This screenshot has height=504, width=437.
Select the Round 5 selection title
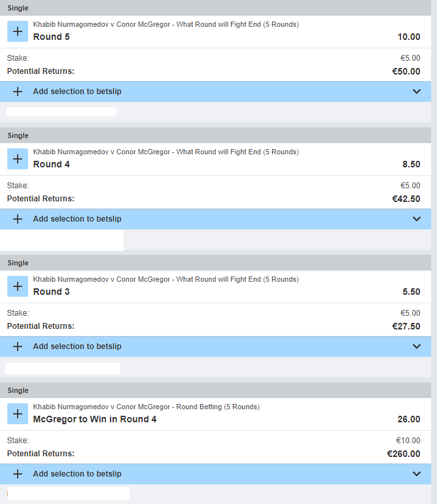click(x=52, y=37)
